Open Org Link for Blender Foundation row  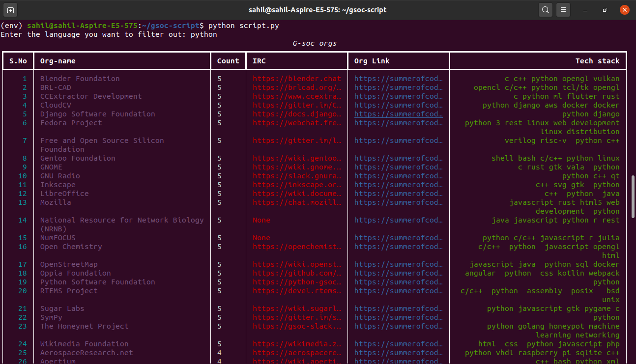399,79
